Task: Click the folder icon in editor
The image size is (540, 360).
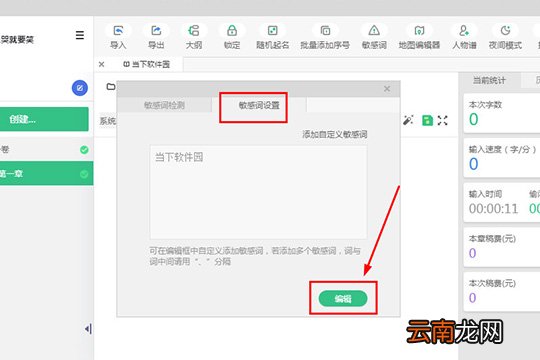Action: pos(111,86)
